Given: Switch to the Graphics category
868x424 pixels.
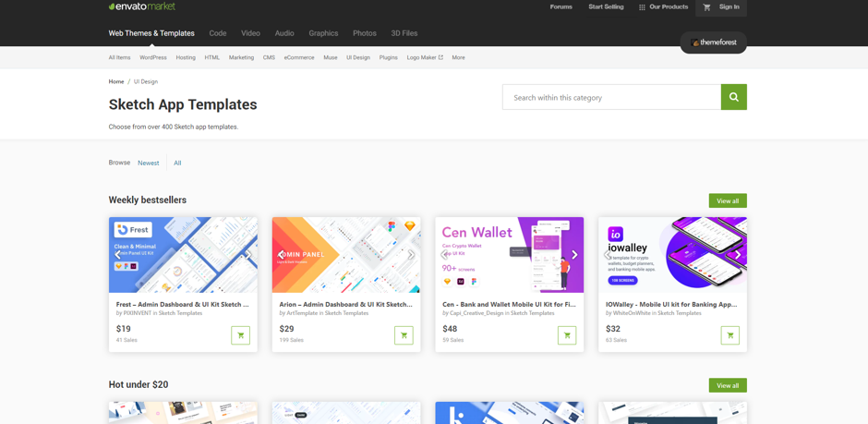Looking at the screenshot, I should [323, 33].
